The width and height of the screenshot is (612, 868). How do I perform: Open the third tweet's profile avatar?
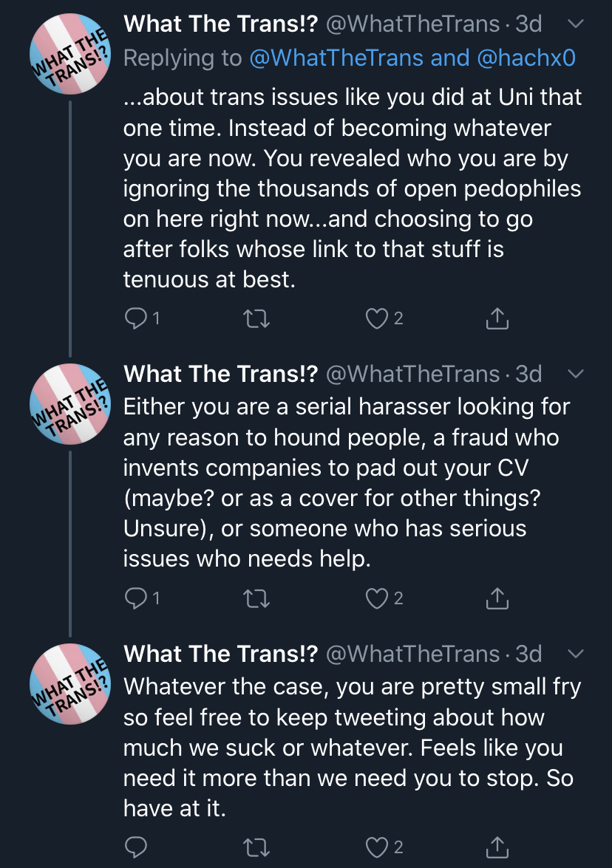click(70, 683)
